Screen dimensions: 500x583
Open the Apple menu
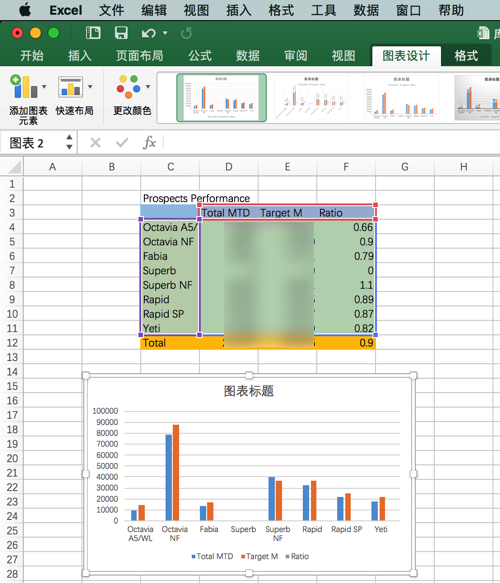(25, 10)
